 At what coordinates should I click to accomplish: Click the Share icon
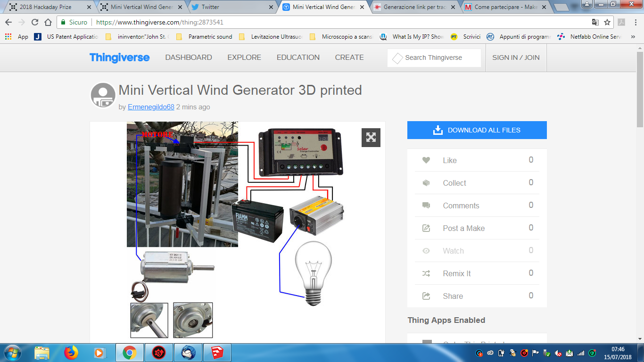tap(426, 296)
